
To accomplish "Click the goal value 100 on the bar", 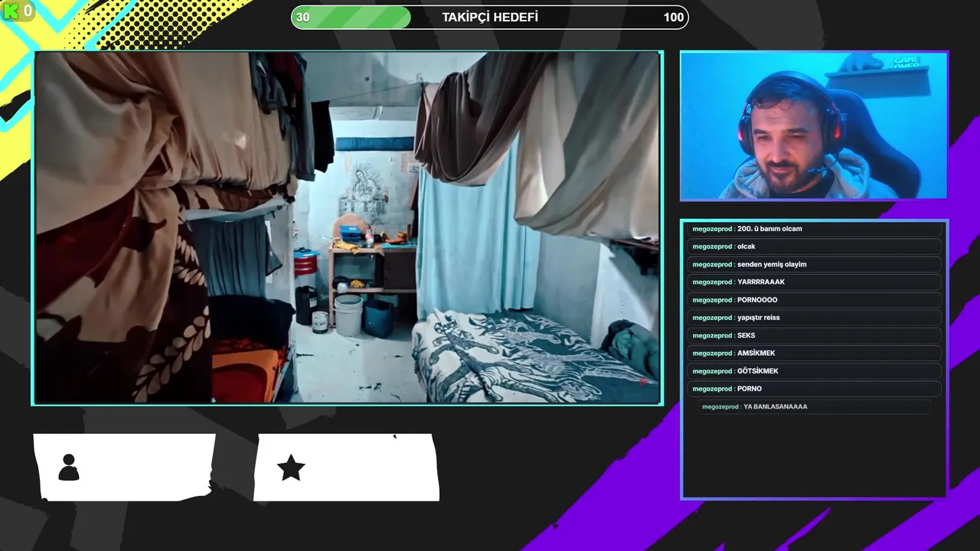I will click(x=674, y=17).
